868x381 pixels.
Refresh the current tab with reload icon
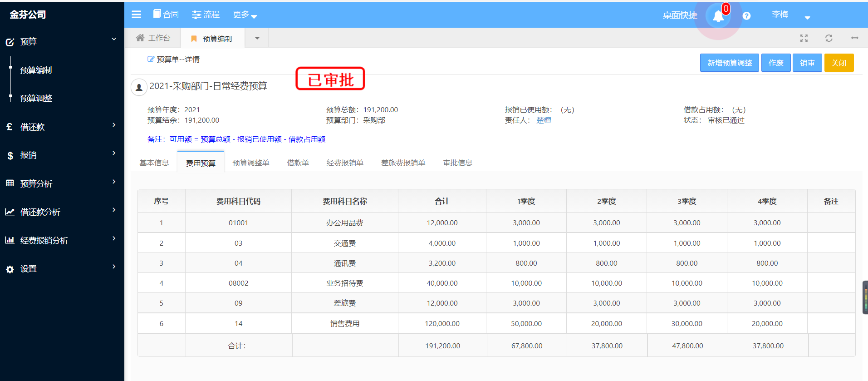(829, 38)
